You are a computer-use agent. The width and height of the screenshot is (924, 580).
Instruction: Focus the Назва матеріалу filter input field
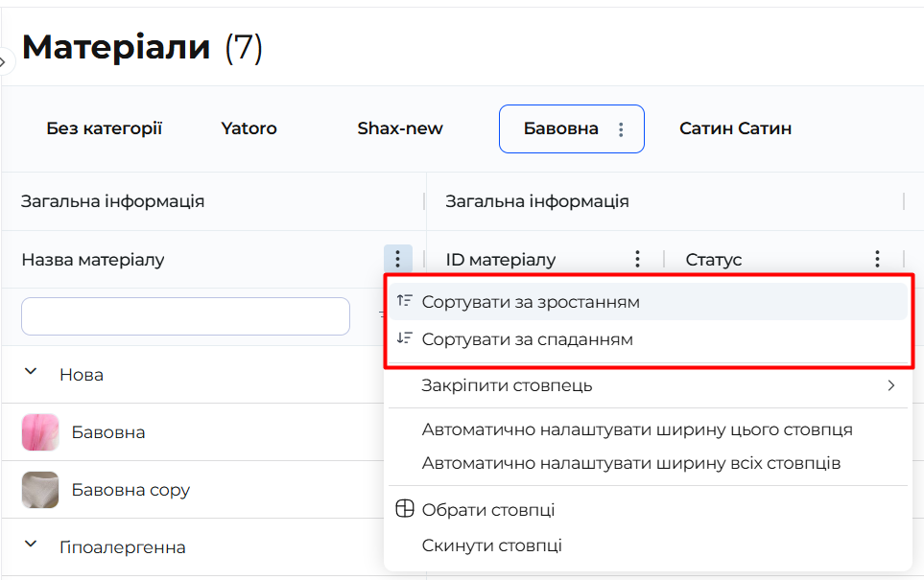point(185,316)
